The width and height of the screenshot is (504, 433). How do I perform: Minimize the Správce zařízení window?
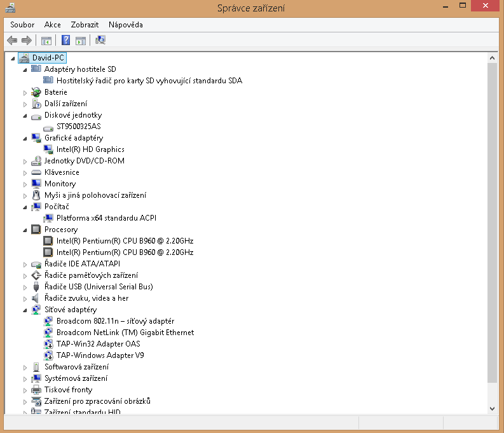pyautogui.click(x=446, y=6)
